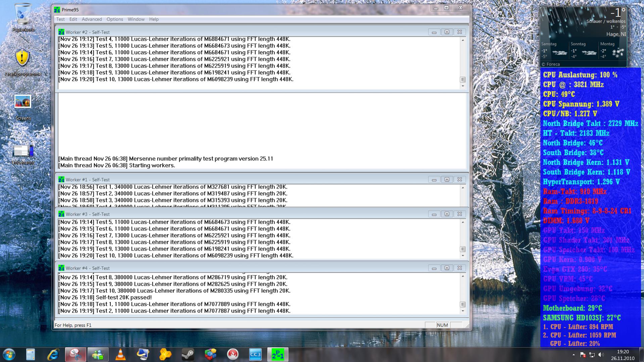Maximize the Worker #3 Self-Test window
This screenshot has width=644, height=362.
(447, 214)
